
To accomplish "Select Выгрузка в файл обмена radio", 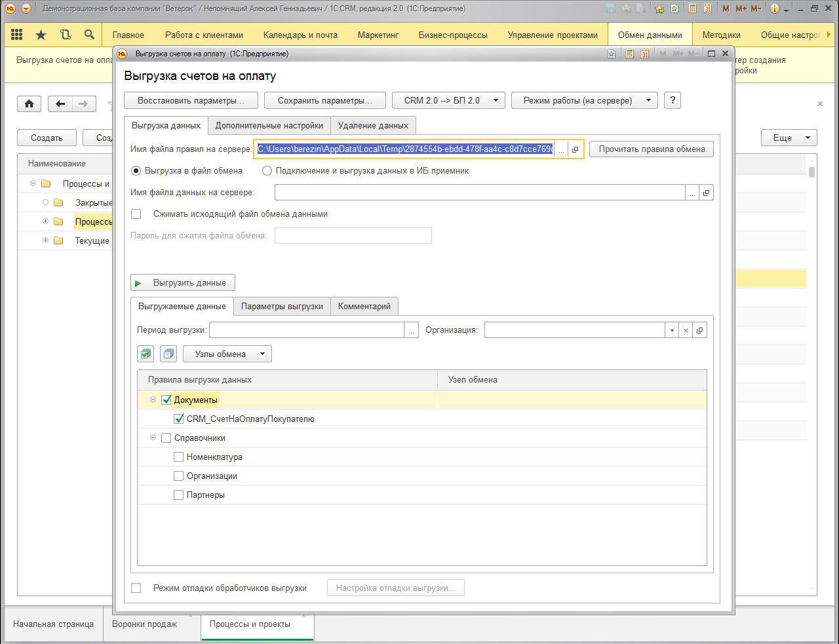I will coord(136,170).
